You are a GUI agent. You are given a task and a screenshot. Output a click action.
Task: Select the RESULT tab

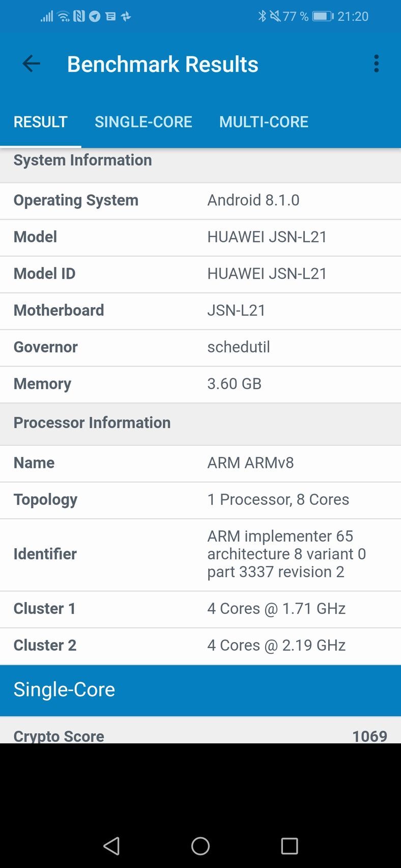point(40,122)
